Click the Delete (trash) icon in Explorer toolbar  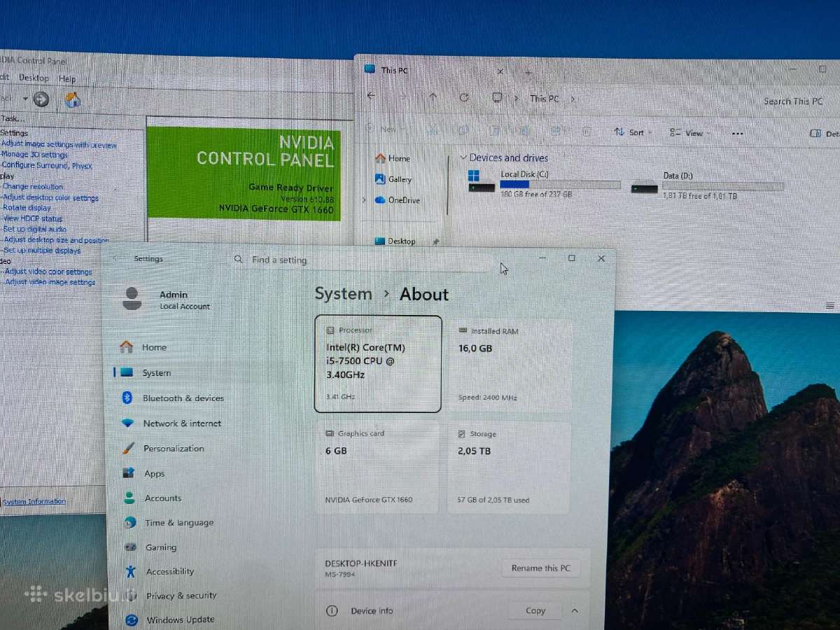click(x=587, y=132)
